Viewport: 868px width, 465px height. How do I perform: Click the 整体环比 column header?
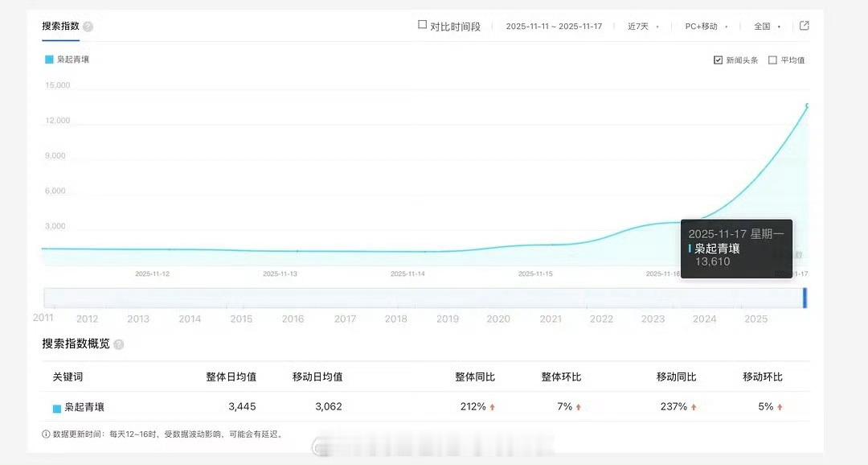tap(561, 377)
